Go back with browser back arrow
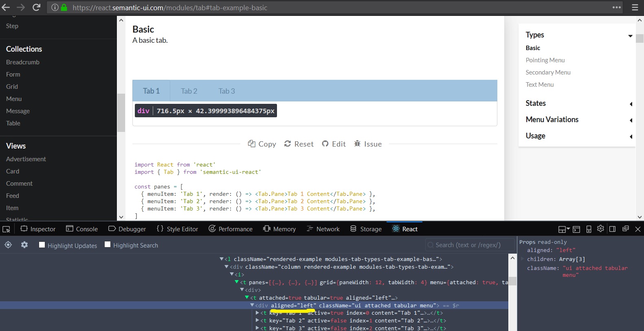The height and width of the screenshot is (331, 644). 6,7
